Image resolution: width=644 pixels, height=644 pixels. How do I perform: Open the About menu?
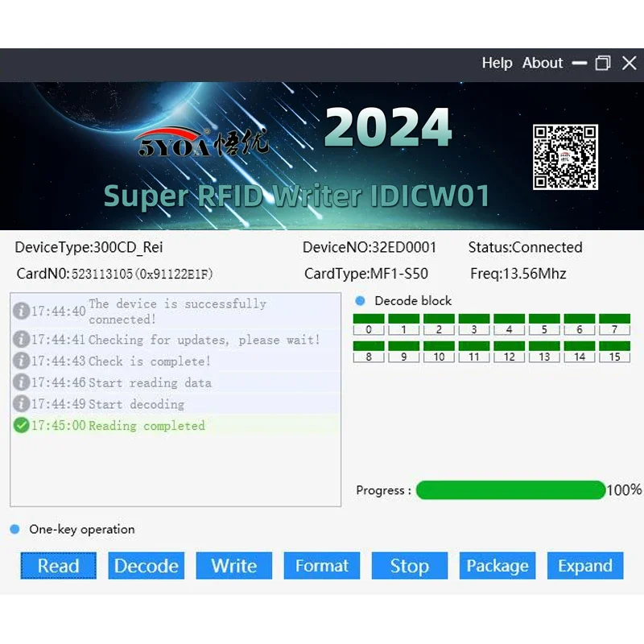[542, 63]
